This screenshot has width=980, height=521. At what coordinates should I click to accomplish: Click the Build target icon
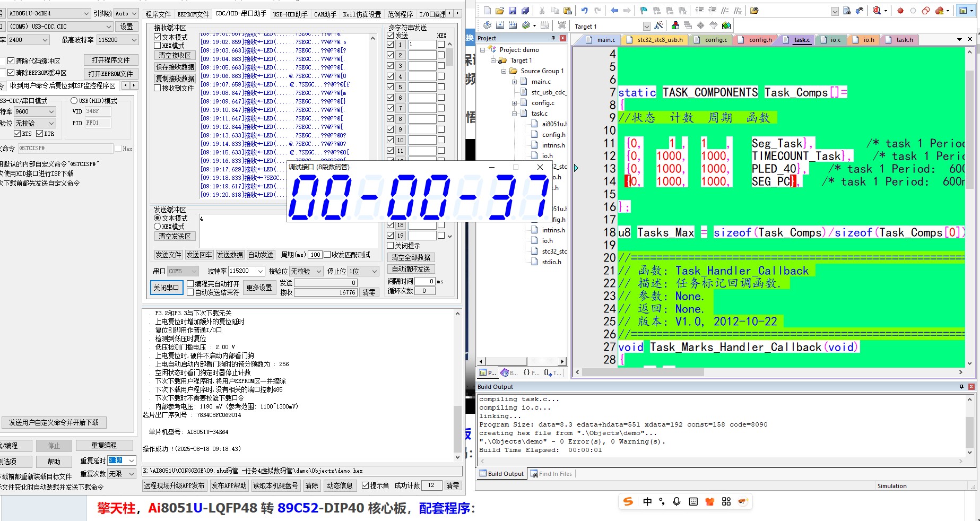(500, 25)
